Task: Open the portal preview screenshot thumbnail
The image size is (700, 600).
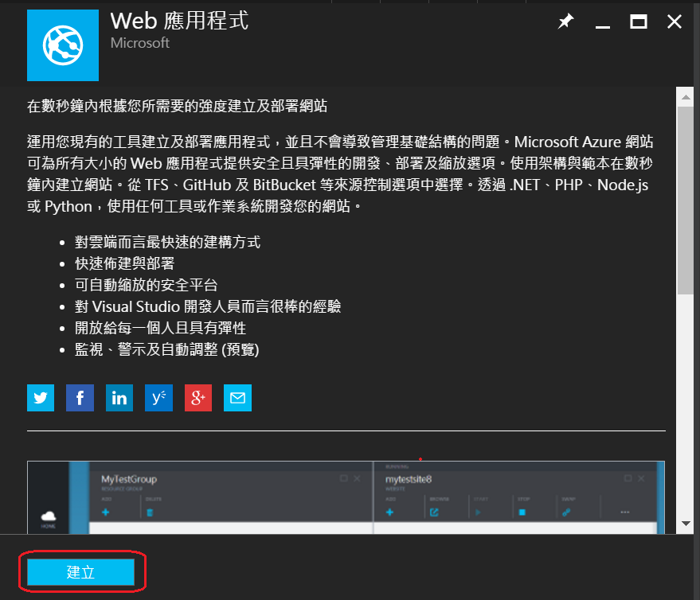Action: coord(346,497)
